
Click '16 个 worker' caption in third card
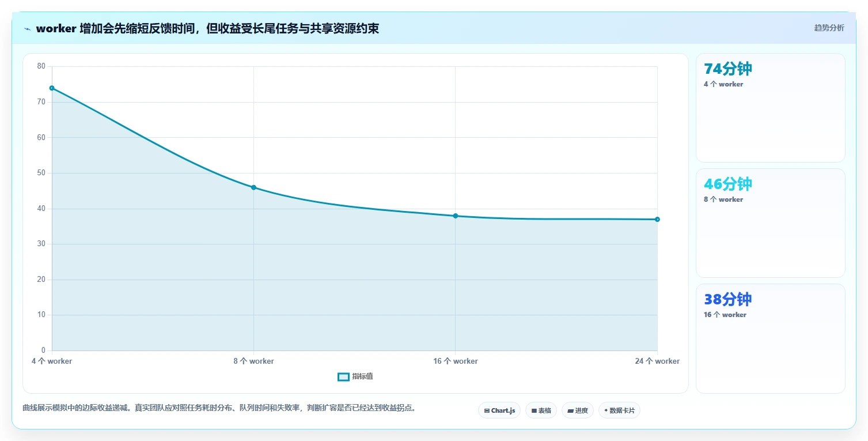tap(725, 315)
